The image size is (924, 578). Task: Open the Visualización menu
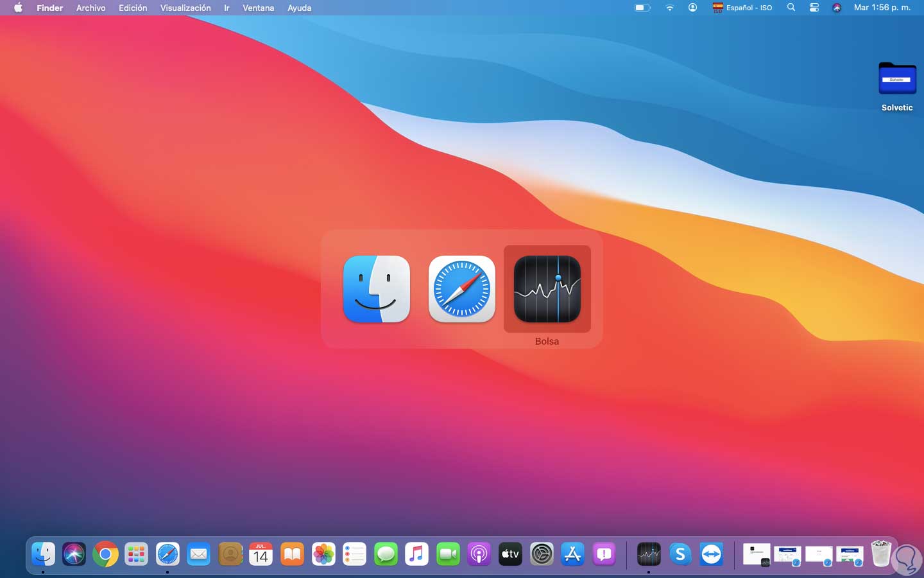(x=185, y=8)
